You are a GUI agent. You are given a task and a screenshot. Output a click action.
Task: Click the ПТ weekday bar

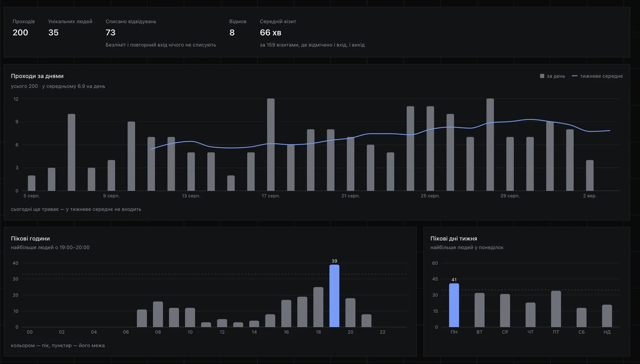pos(556,309)
